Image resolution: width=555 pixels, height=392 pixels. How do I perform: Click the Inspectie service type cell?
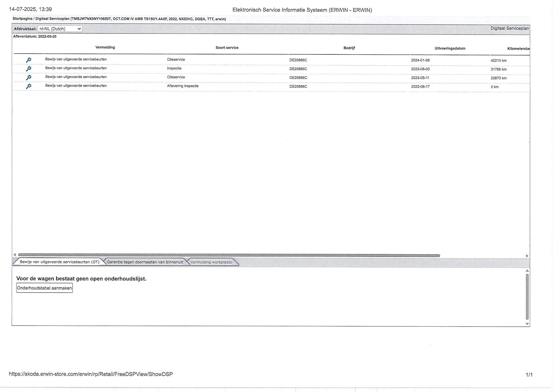tap(174, 68)
